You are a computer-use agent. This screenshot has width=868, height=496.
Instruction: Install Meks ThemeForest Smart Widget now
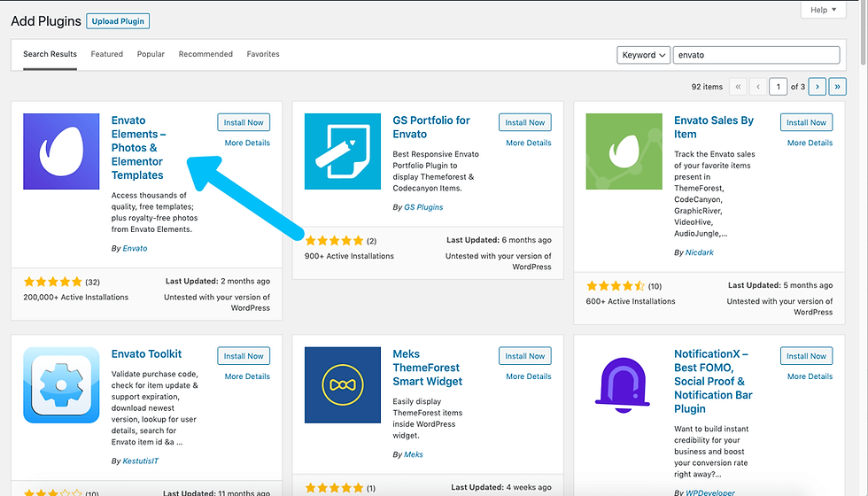pyautogui.click(x=524, y=356)
